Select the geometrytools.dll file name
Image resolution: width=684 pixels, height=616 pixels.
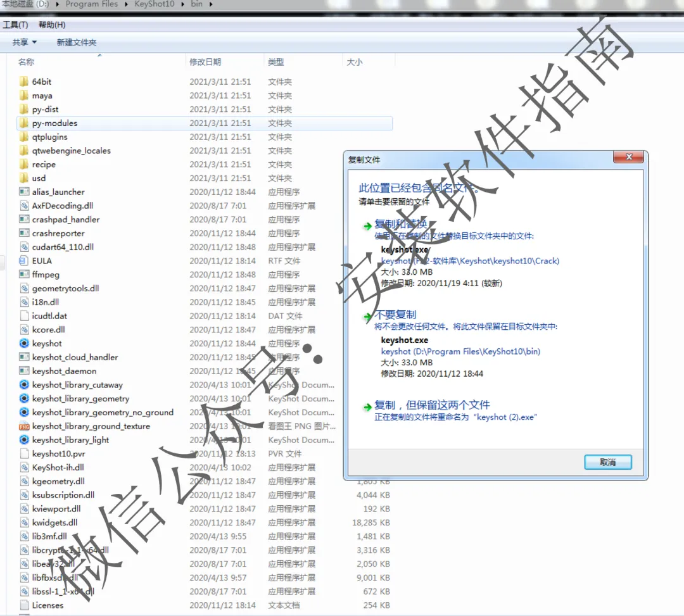pos(65,289)
